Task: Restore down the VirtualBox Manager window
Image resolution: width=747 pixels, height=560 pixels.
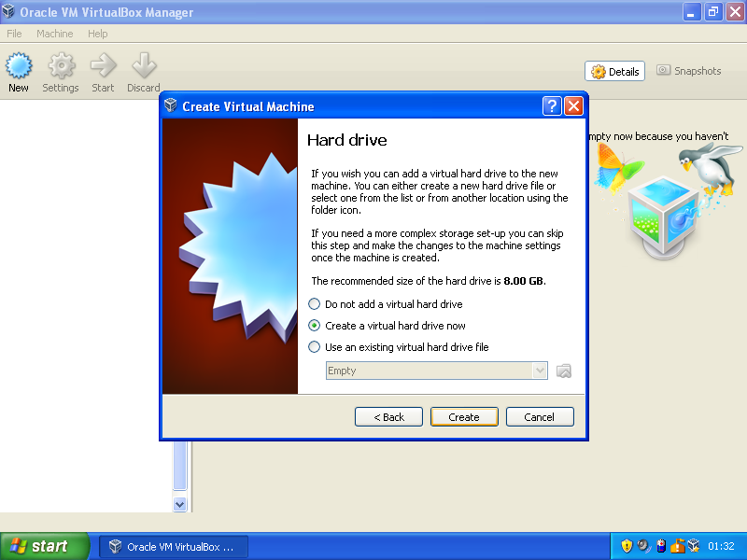Action: (x=713, y=12)
